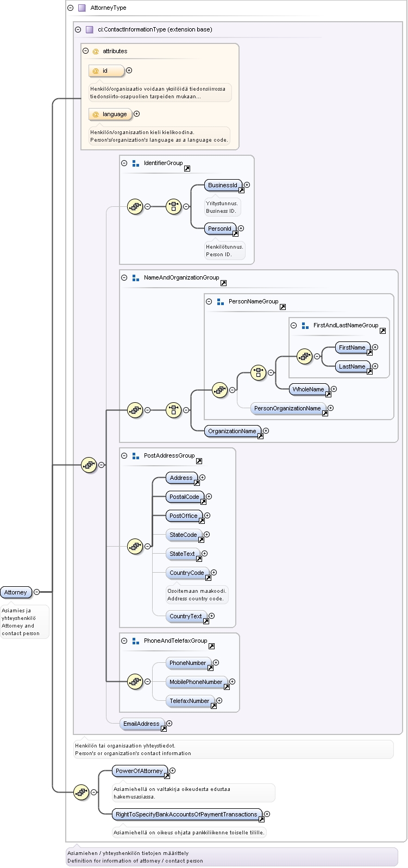408x868 pixels.
Task: Select the Attorney root element
Action: point(16,592)
